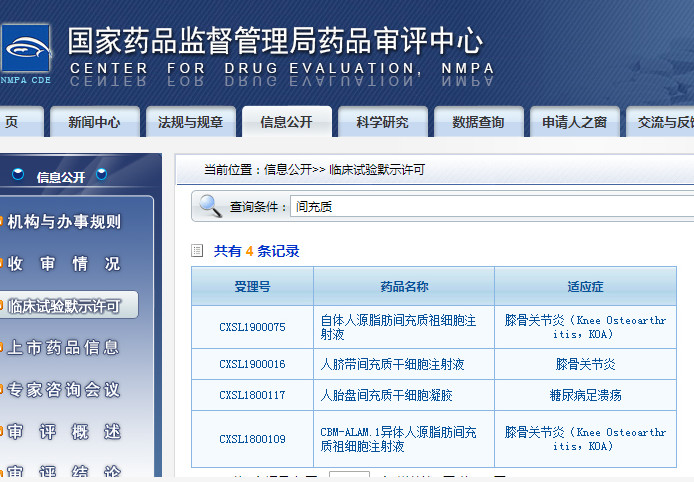Click drug name 自体人源脂肪间充质祖细胞注射液
The height and width of the screenshot is (482, 694).
398,327
